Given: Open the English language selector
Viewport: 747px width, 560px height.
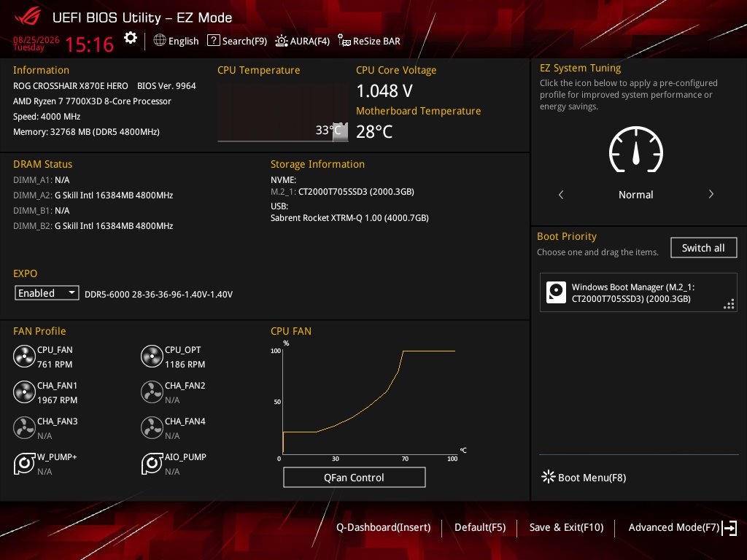Looking at the screenshot, I should pos(176,41).
